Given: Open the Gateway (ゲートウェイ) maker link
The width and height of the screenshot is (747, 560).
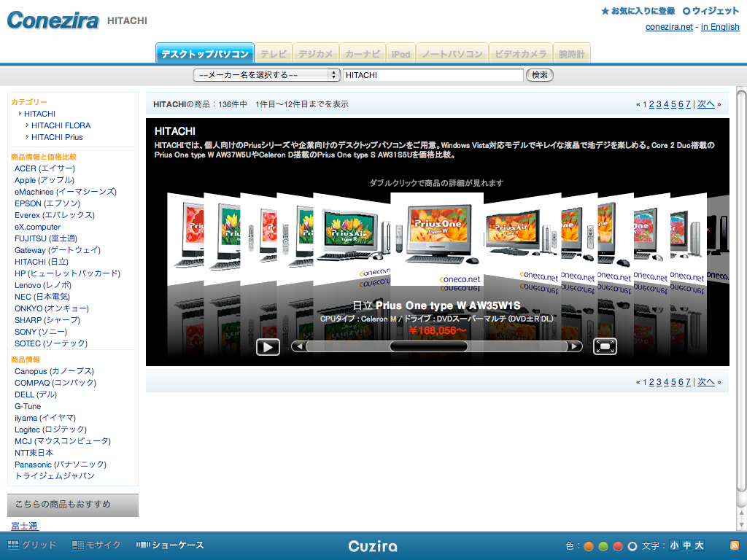Looking at the screenshot, I should pyautogui.click(x=57, y=250).
